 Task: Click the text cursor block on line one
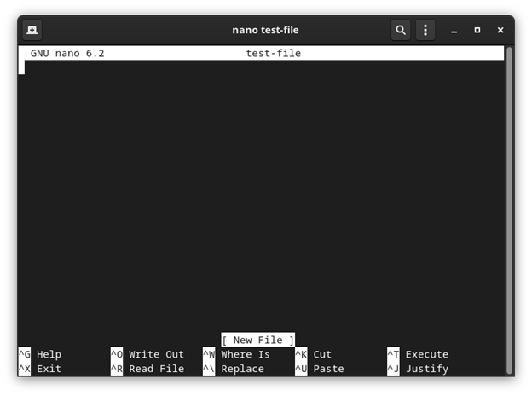[x=21, y=67]
